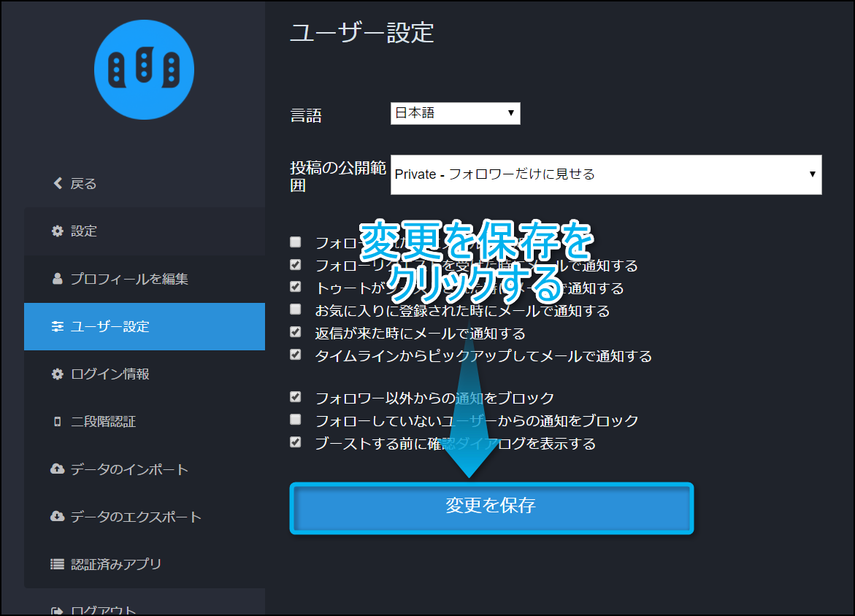Check フォローしていないユーザーからの通知をブロック box
The width and height of the screenshot is (855, 616).
coord(295,420)
